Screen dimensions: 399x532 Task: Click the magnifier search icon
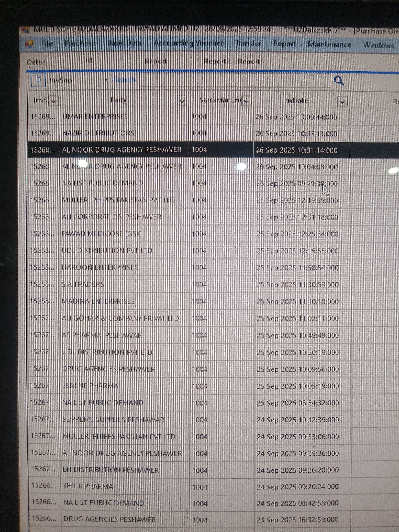339,81
